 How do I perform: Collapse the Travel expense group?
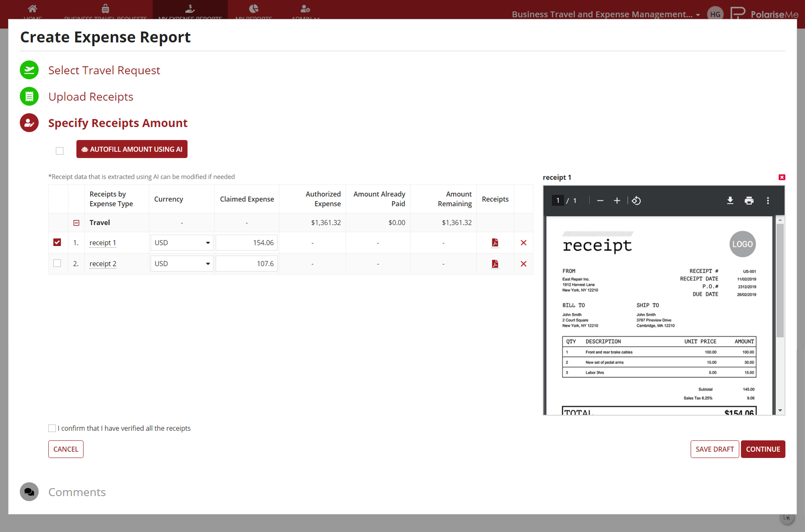tap(76, 223)
